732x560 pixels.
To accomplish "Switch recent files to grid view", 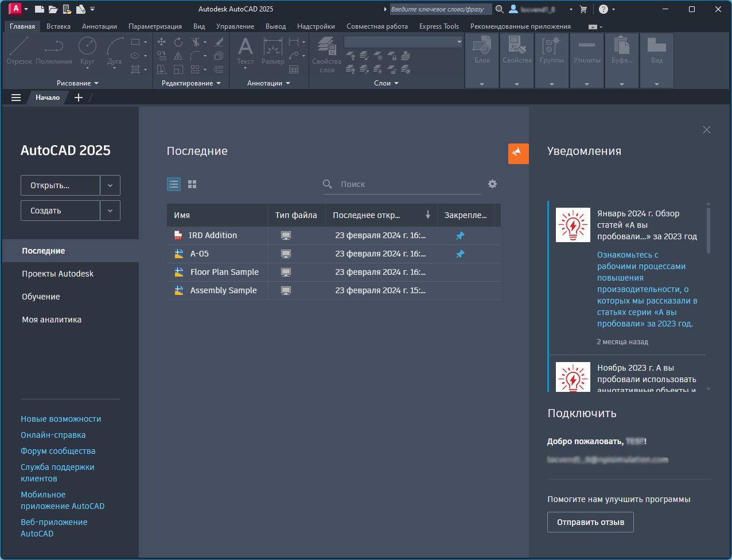I will point(192,184).
